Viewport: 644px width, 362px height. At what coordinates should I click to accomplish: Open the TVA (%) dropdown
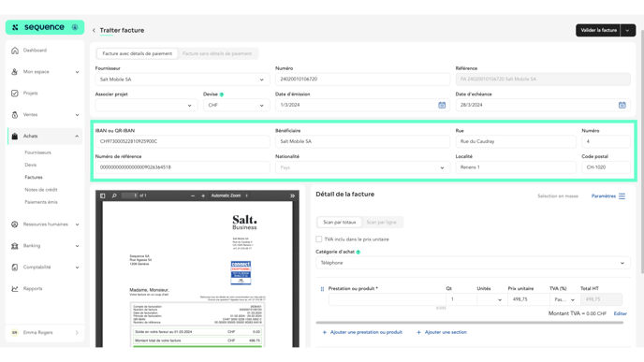click(x=564, y=299)
